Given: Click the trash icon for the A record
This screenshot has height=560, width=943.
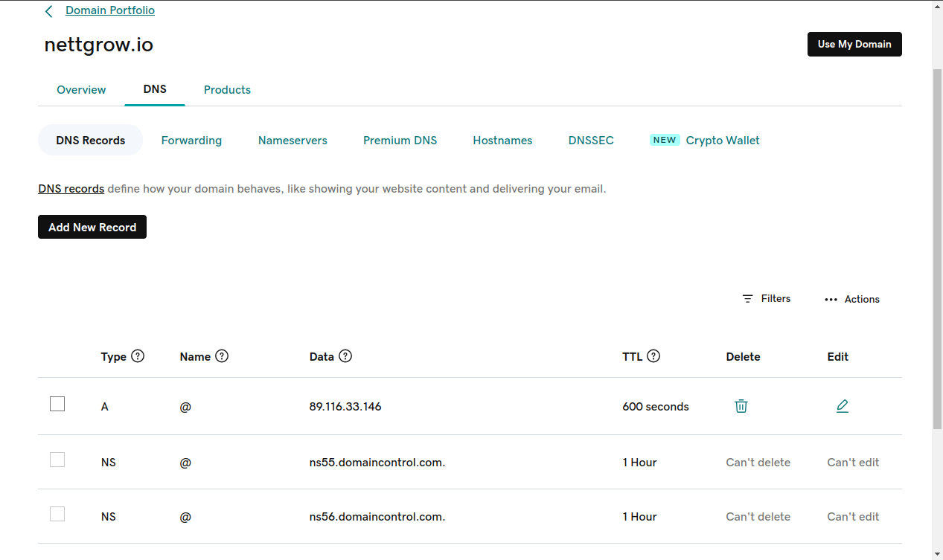Looking at the screenshot, I should pyautogui.click(x=741, y=406).
